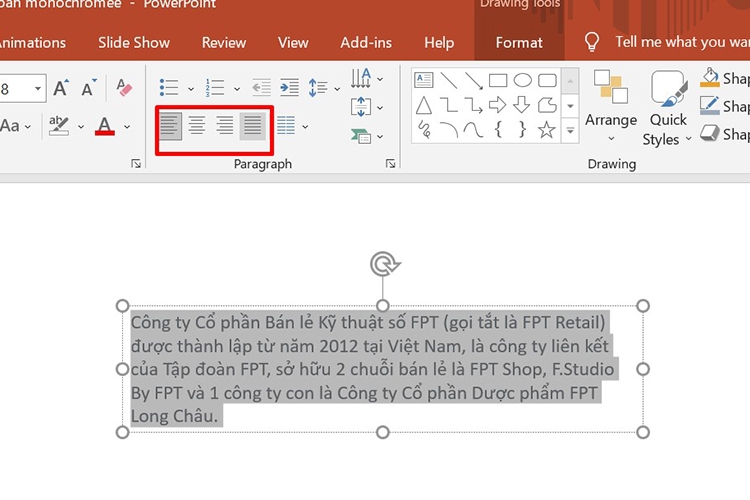Select Elbow Arrow Connector shape
Image resolution: width=750 pixels, height=500 pixels.
(474, 105)
